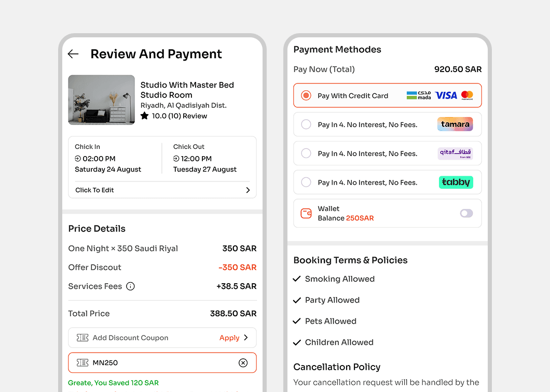
Task: Click the Tamara logo badge
Action: [x=455, y=124]
